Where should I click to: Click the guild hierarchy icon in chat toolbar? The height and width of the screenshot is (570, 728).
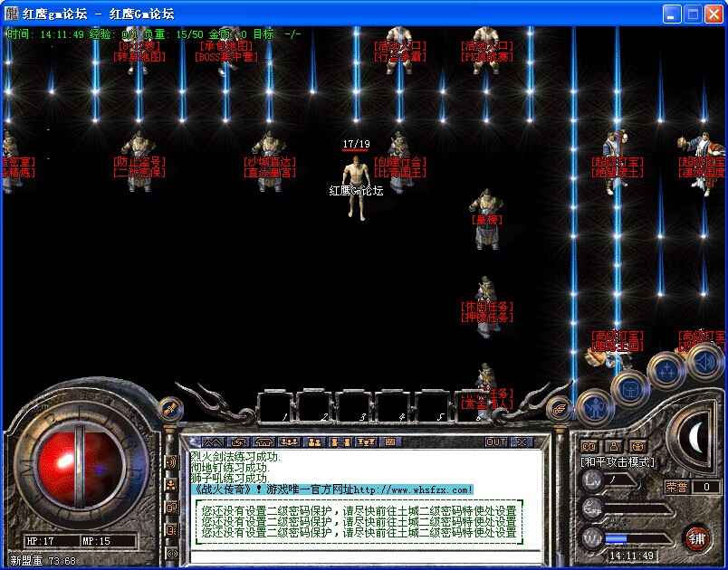[366, 442]
